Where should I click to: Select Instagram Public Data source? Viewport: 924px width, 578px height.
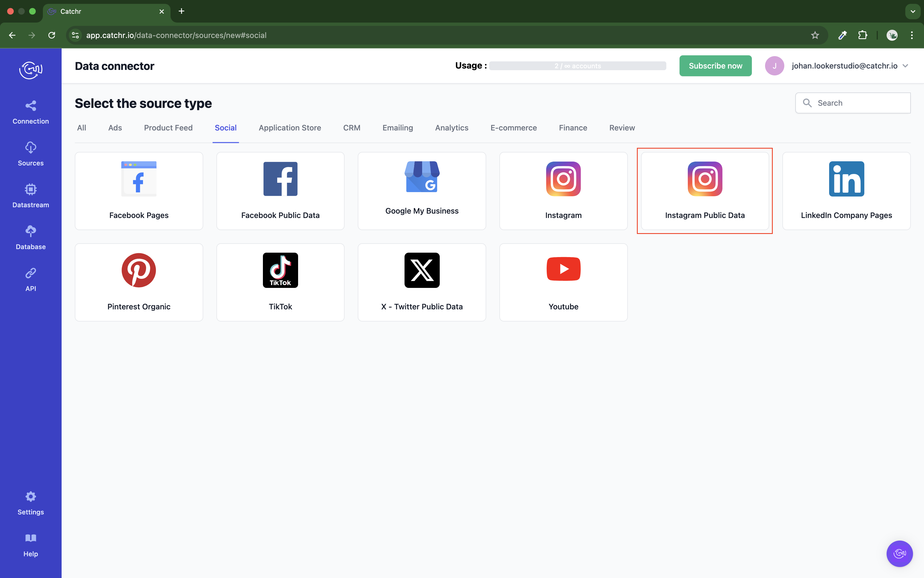[705, 191]
